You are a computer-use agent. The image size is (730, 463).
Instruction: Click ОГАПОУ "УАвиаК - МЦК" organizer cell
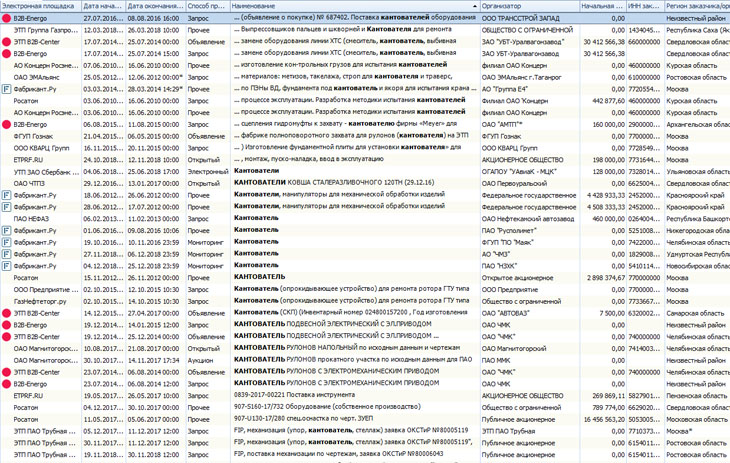(518, 172)
